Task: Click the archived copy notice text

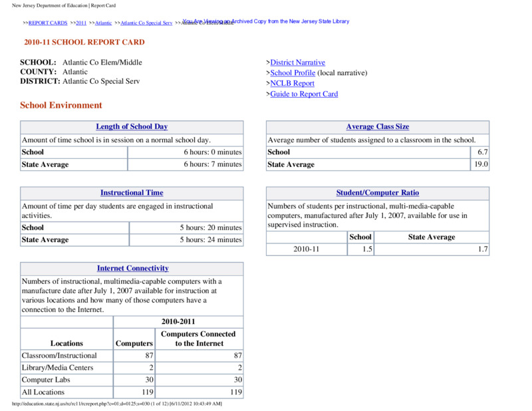Action: coord(267,21)
